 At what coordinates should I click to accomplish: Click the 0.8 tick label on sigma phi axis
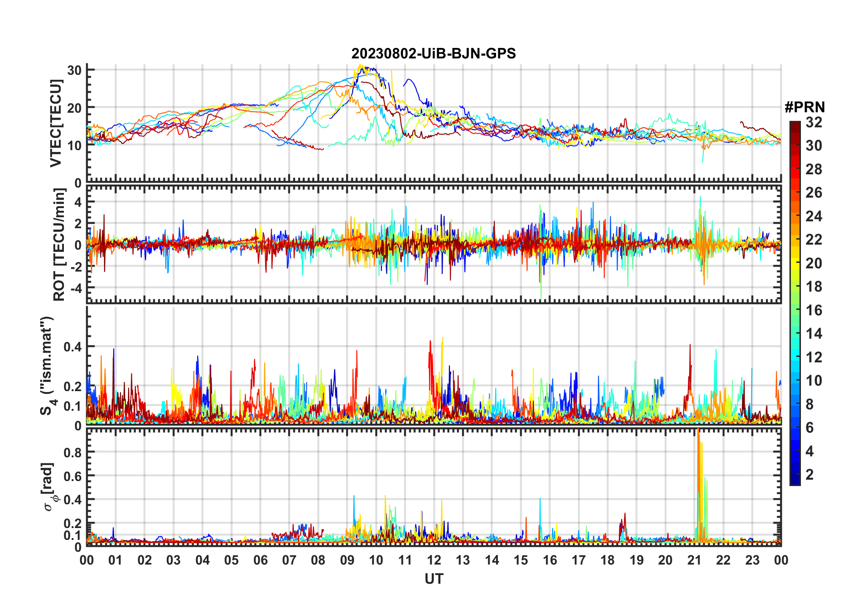pos(73,452)
